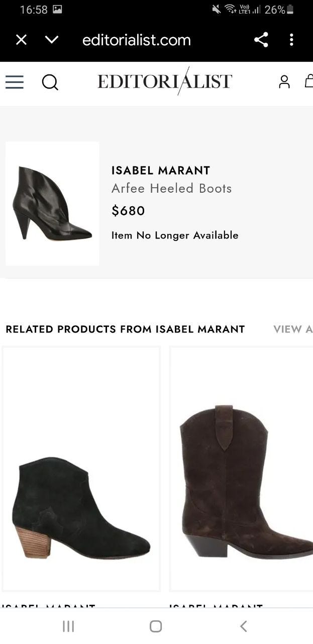Go to the Editorialist home logo

[x=165, y=81]
